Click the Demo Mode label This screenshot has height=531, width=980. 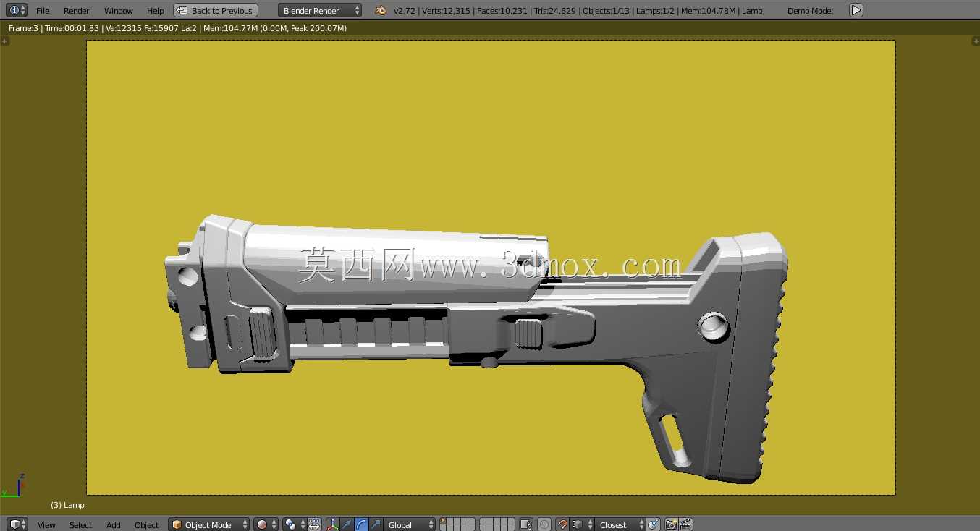click(x=810, y=11)
